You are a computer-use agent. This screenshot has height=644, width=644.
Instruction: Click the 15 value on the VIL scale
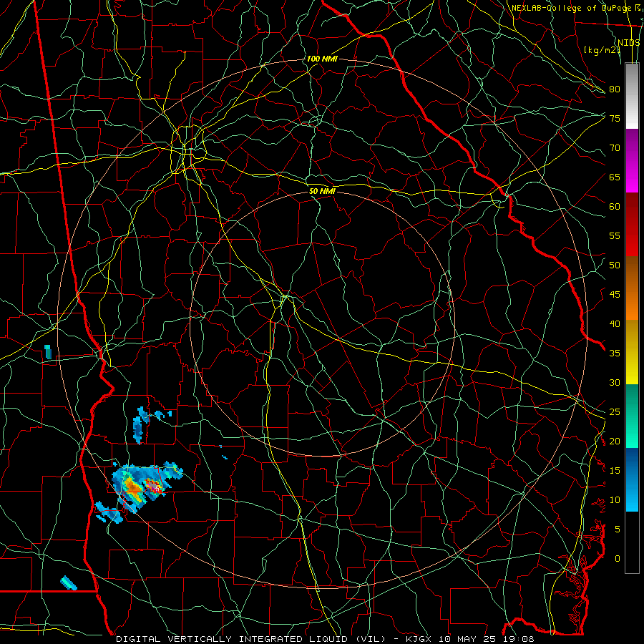pos(615,471)
